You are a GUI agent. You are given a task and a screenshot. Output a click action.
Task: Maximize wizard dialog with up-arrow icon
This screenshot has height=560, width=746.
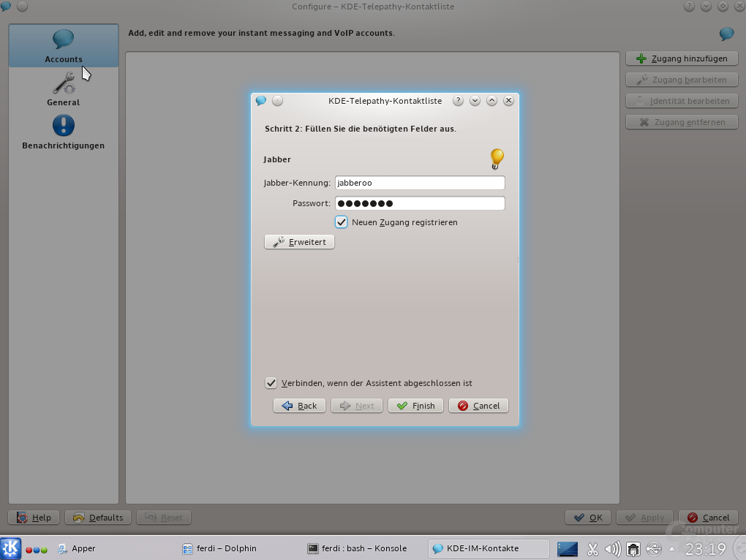[x=491, y=101]
